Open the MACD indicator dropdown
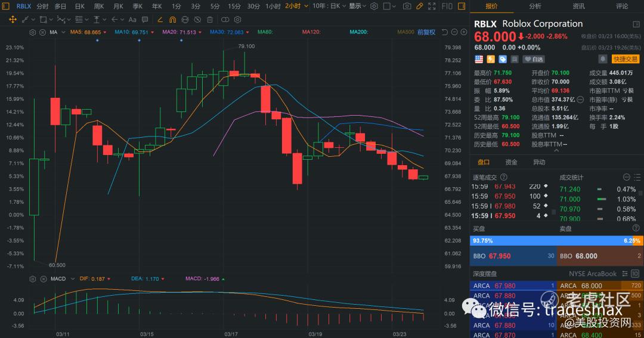The image size is (644, 338). pyautogui.click(x=72, y=279)
